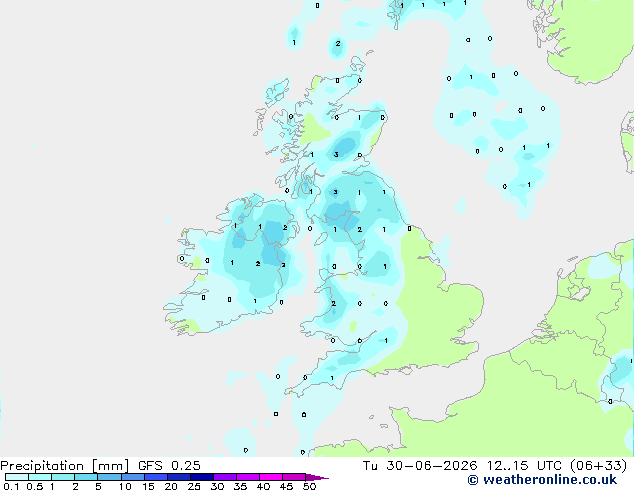Image resolution: width=634 pixels, height=490 pixels.
Task: Click the '50' legend scale label
Action: click(x=310, y=486)
